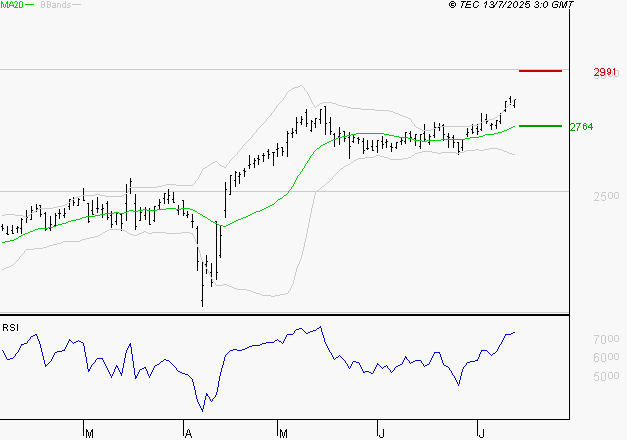Image resolution: width=627 pixels, height=440 pixels.
Task: Click the RSI 7000 axis label
Action: tap(606, 339)
